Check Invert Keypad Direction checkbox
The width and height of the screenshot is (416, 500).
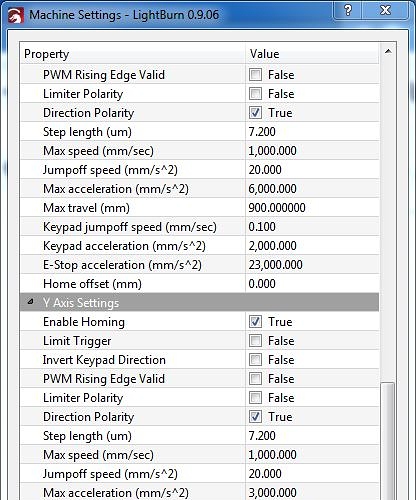point(255,359)
